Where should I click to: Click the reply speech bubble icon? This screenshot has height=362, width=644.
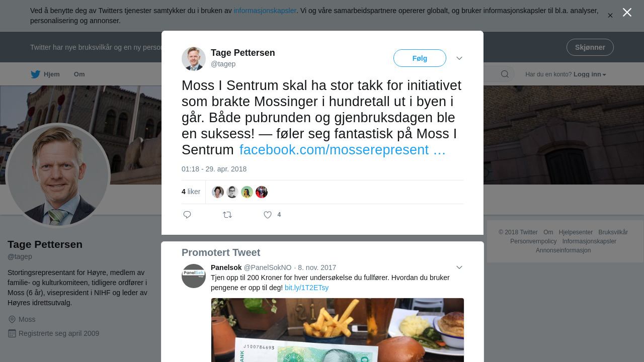point(187,215)
